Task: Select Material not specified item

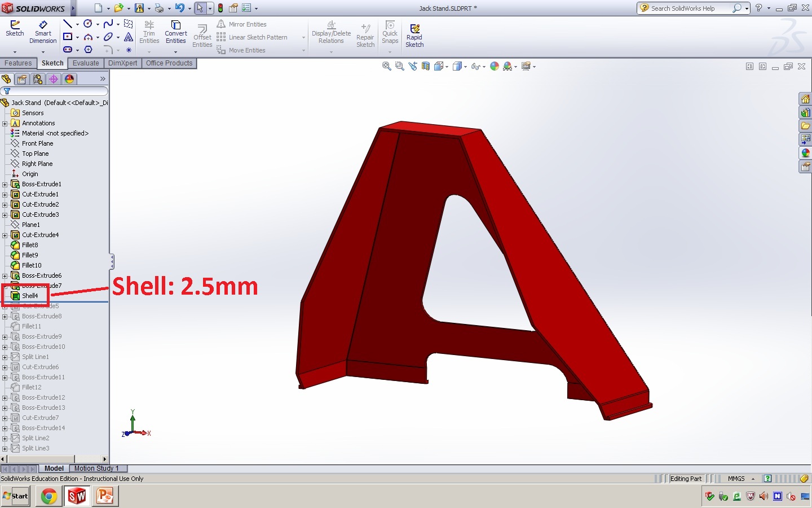Action: [x=55, y=133]
